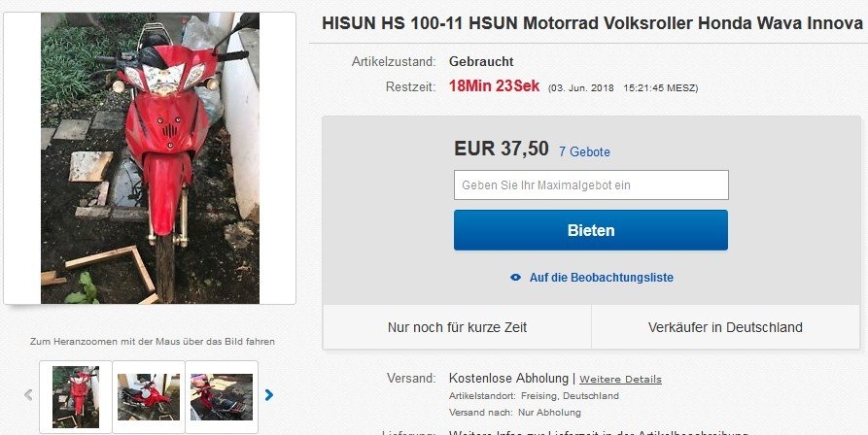This screenshot has height=435, width=868.
Task: Click the Kostenlose Abholung shipping text
Action: pos(508,379)
